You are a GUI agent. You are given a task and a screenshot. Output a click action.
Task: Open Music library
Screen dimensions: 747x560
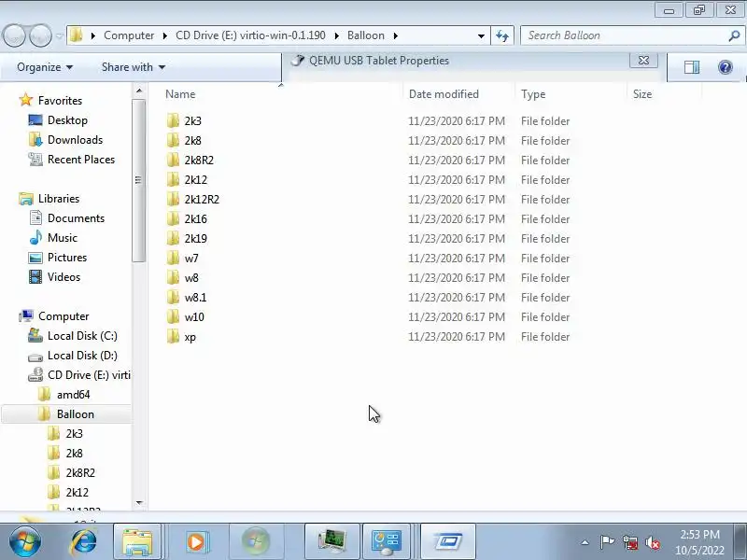[53, 238]
